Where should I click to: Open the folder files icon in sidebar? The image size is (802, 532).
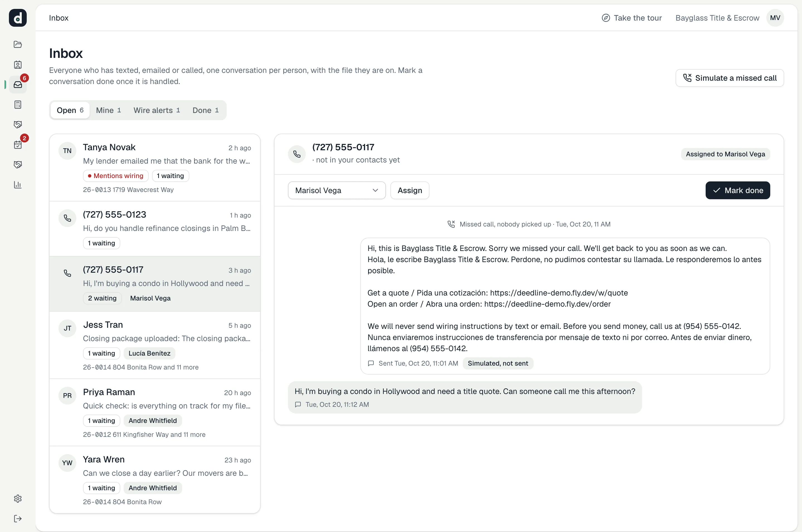18,45
